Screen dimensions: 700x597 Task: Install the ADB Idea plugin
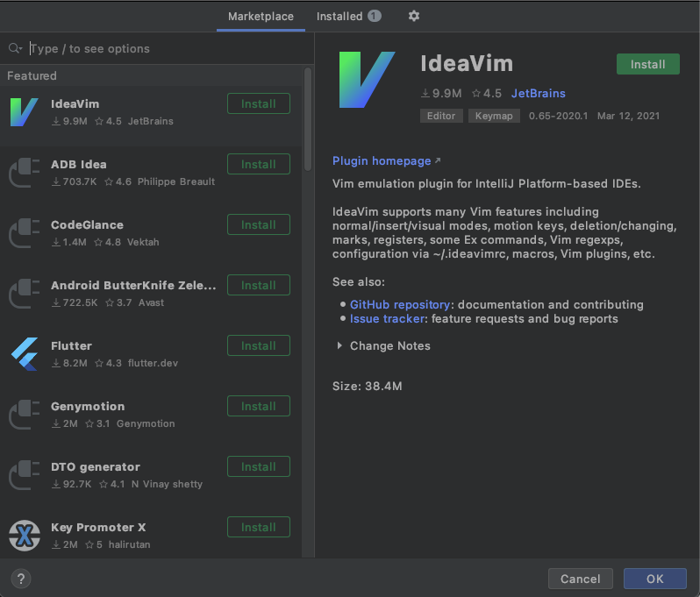[259, 164]
